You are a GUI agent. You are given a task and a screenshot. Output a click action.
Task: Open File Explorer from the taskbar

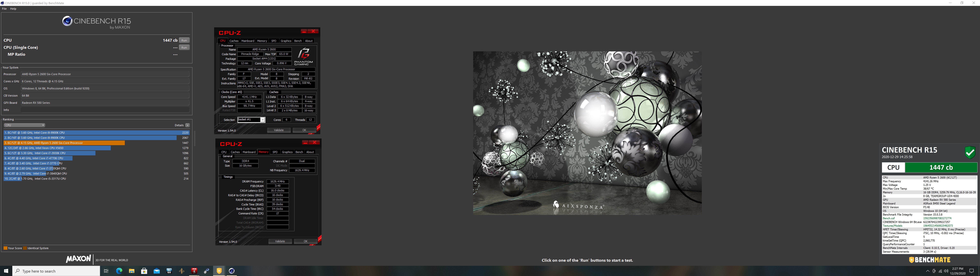(132, 271)
